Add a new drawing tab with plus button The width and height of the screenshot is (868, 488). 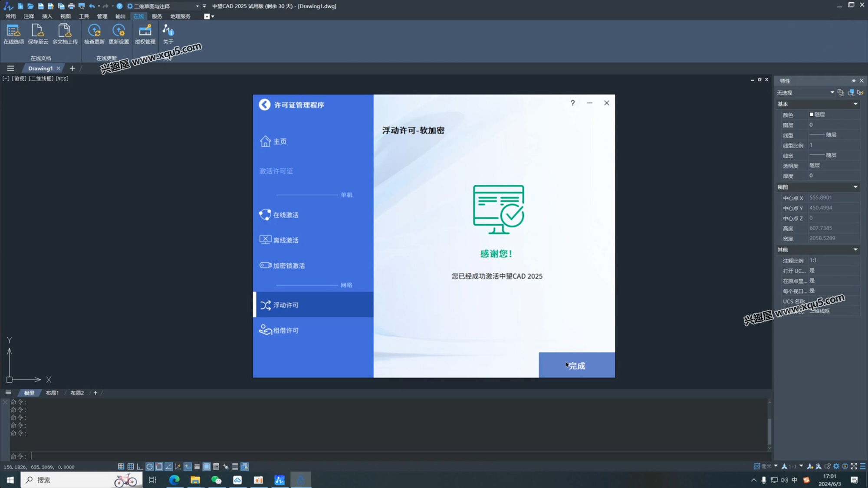72,69
